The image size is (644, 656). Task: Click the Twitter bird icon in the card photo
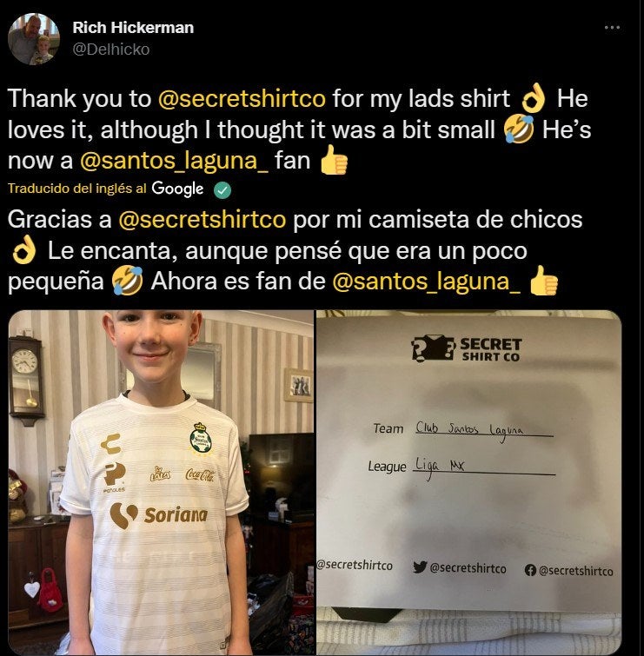420,567
